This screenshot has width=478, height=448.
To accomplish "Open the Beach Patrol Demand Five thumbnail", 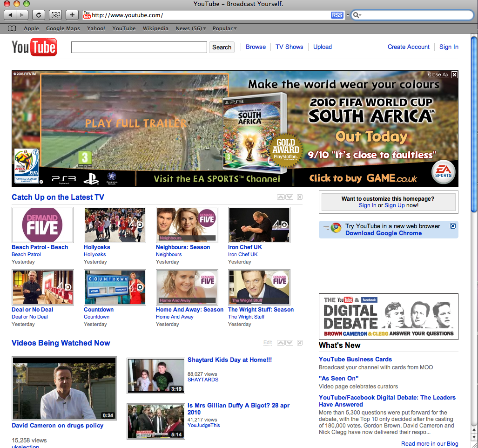I will pyautogui.click(x=43, y=225).
